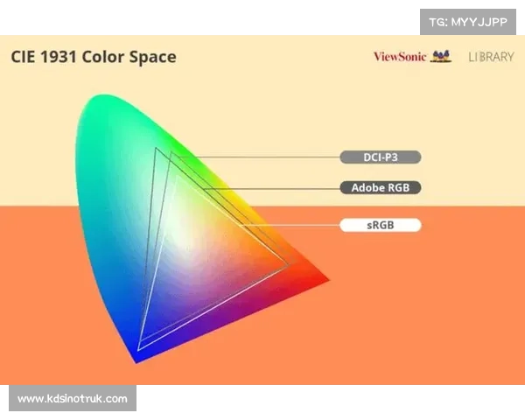The height and width of the screenshot is (420, 525).
Task: Click the ViewSonic colorful birds icon
Action: [x=441, y=57]
